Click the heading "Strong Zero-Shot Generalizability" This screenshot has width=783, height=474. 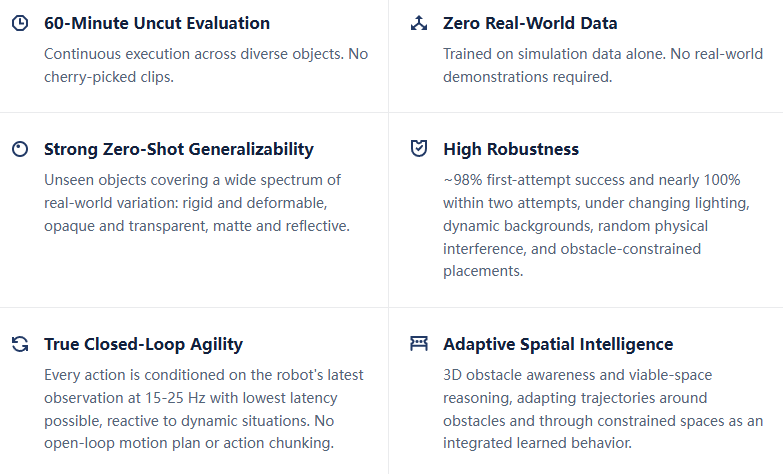179,149
